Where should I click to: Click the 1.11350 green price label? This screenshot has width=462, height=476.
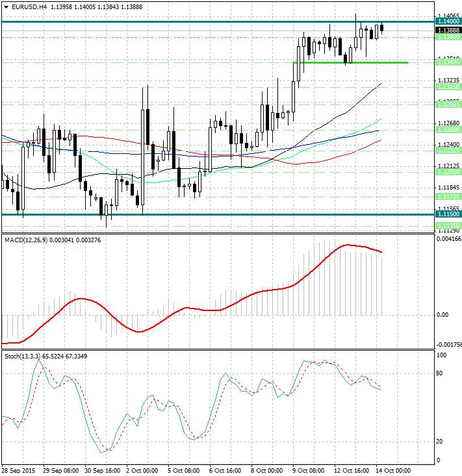coord(448,226)
